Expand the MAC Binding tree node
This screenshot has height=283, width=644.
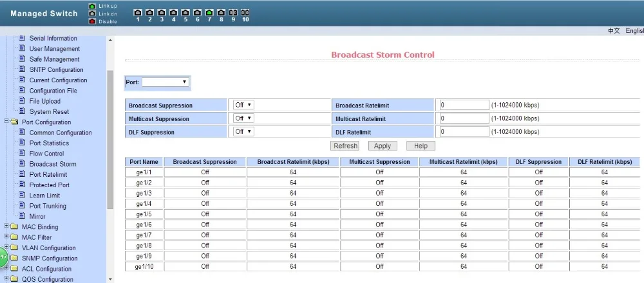coord(6,226)
